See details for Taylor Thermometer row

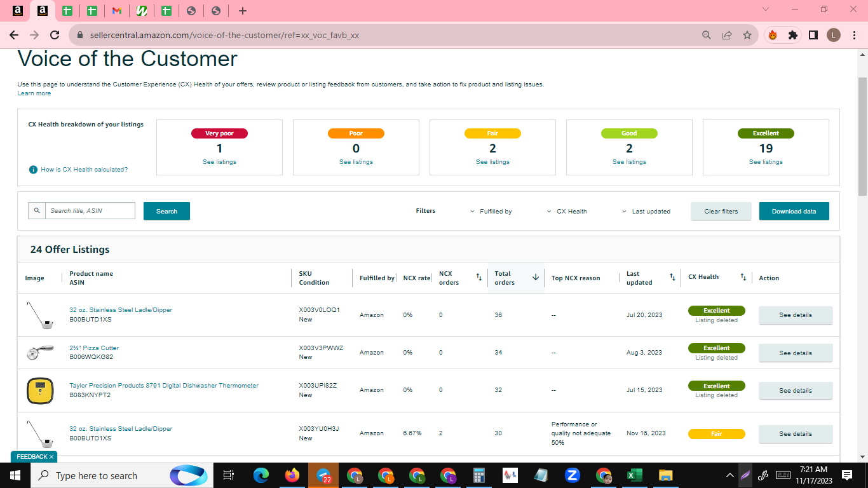(796, 391)
